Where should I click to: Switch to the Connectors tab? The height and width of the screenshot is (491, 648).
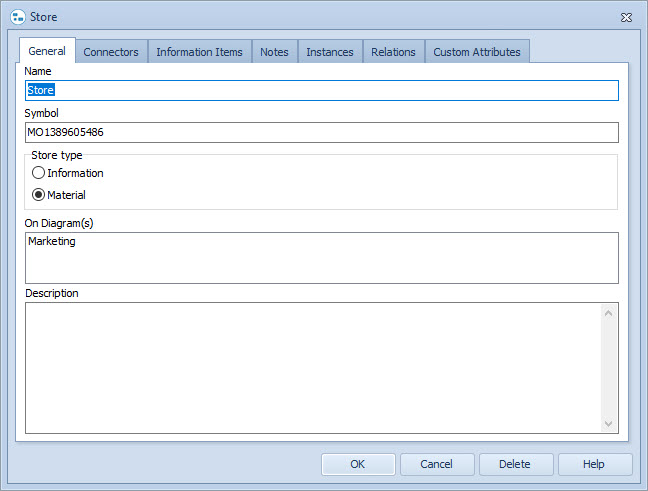111,52
